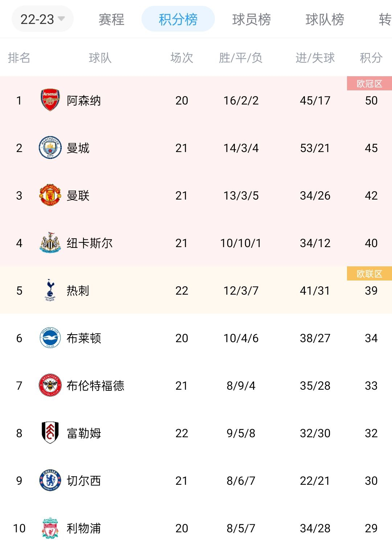The width and height of the screenshot is (392, 549).
Task: Tap the Tottenham cockerel logo
Action: [50, 290]
